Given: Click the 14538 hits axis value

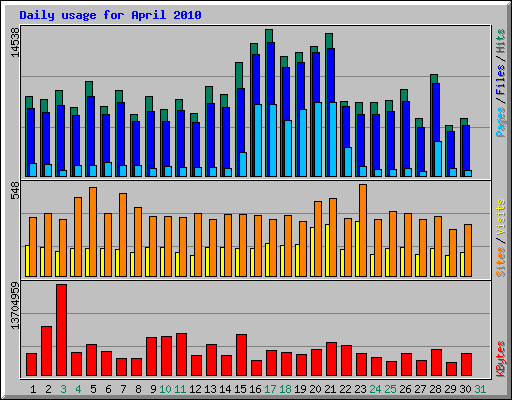Looking at the screenshot, I should point(15,42).
